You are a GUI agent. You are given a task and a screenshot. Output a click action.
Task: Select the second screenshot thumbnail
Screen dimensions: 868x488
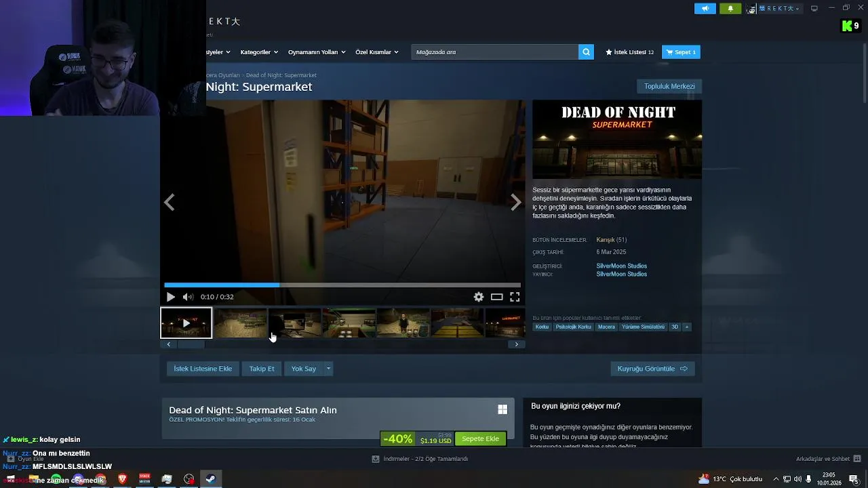240,323
